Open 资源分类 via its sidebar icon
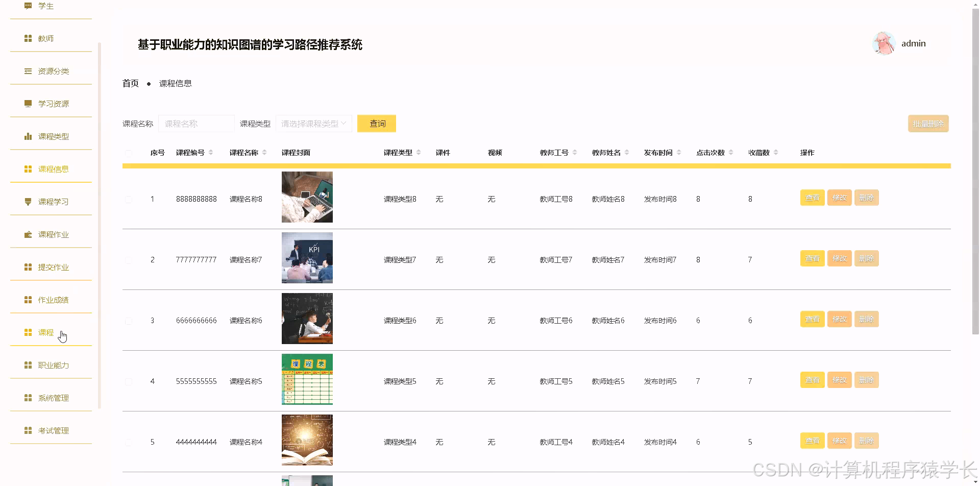This screenshot has height=486, width=980. pos(28,71)
